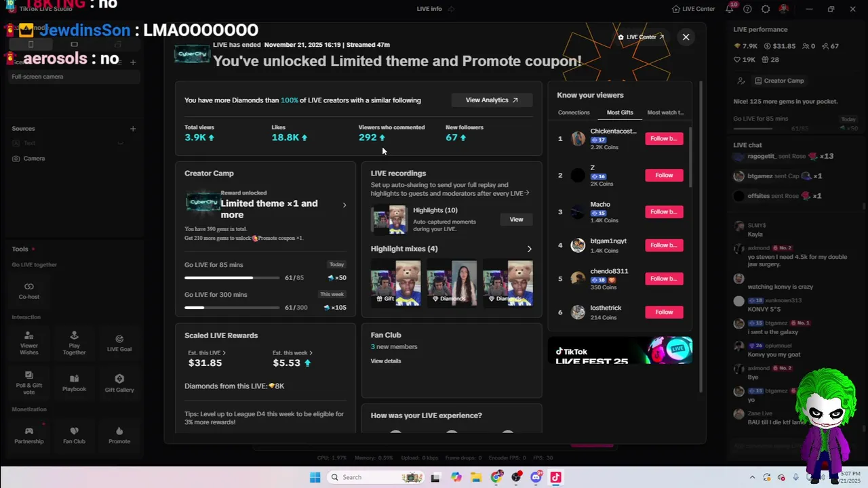Click the View Analytics button
Screen dimensions: 868x488
pyautogui.click(x=492, y=100)
